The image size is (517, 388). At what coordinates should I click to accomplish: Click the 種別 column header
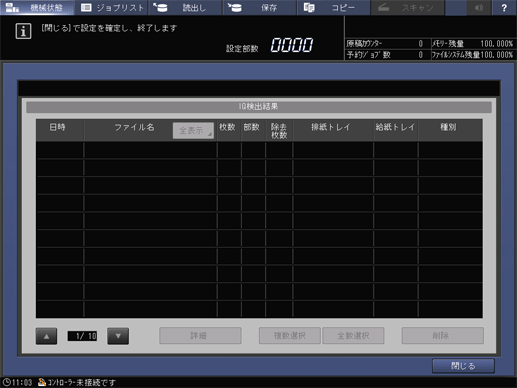click(450, 130)
